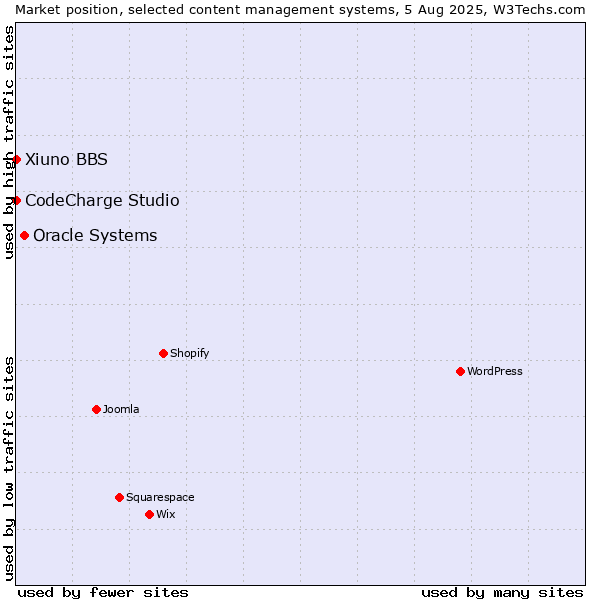Select the 'Xiuno BBS' label
600x600 pixels.
(66, 159)
